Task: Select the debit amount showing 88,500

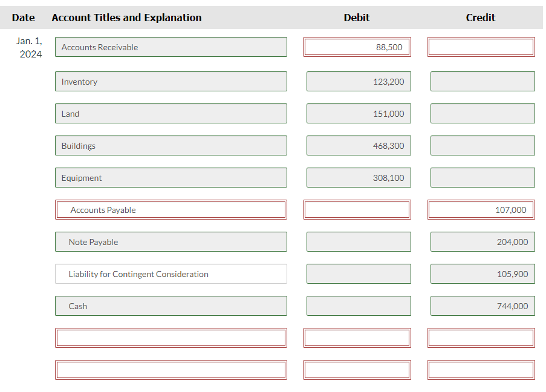Action: coord(357,47)
